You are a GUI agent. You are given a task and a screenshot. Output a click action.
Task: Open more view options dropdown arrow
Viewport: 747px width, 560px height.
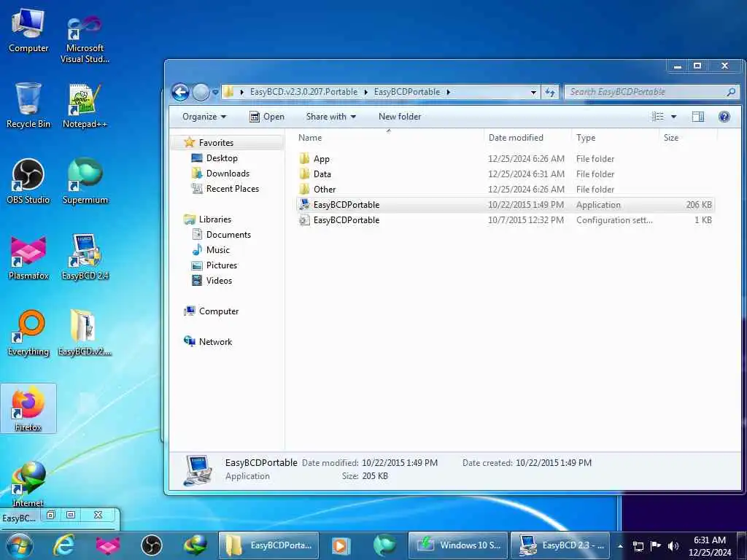tap(673, 117)
